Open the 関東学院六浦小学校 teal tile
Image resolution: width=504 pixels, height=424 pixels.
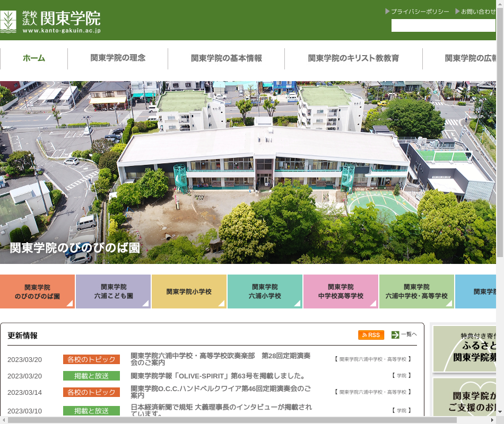pos(265,291)
